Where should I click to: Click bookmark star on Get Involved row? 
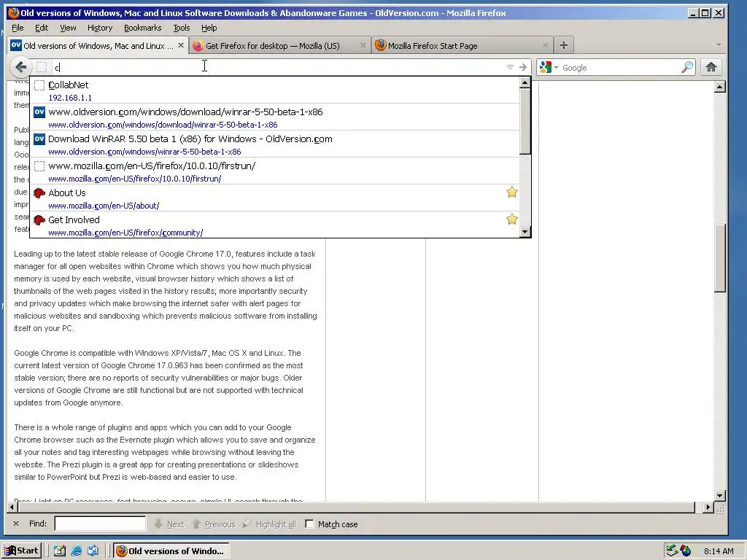point(511,219)
